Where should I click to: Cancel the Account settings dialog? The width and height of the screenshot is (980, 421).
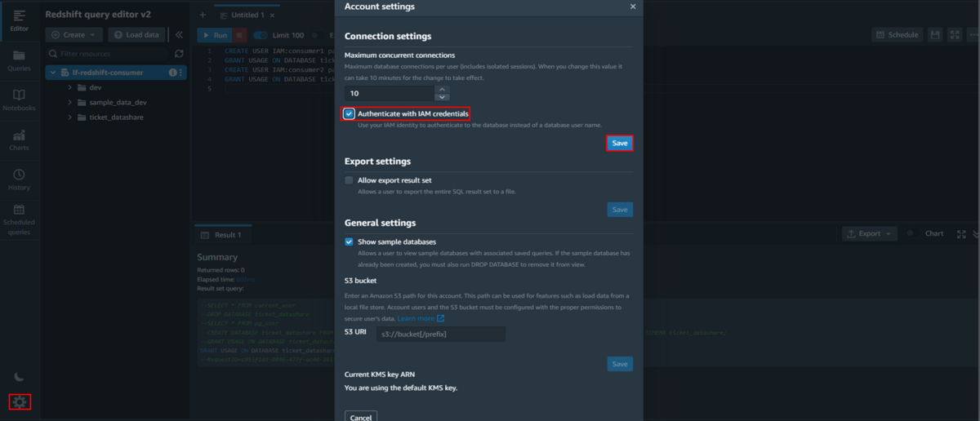pos(361,416)
